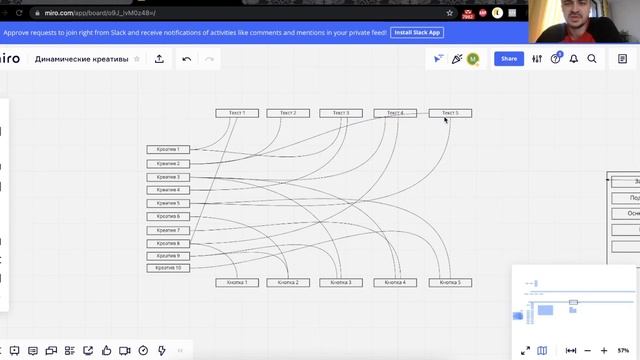Star the Динамические креативы board
This screenshot has width=640, height=360.
tap(137, 59)
